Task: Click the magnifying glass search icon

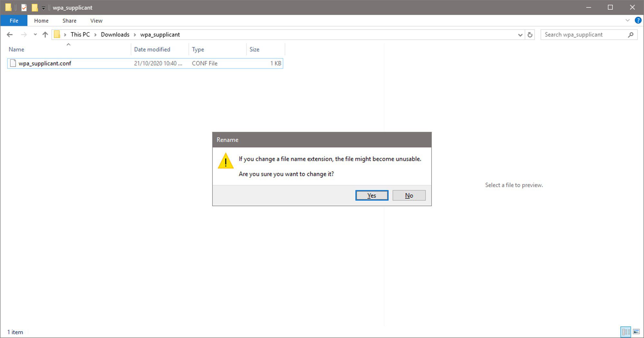Action: click(x=630, y=35)
